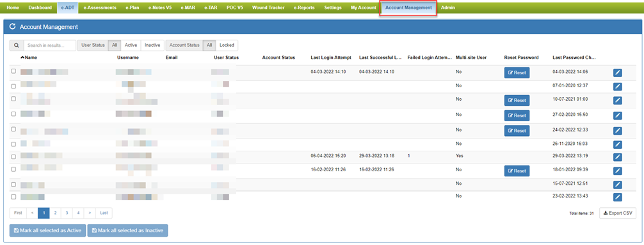Tick checkbox for row last changed 10-07-2021 01:00
This screenshot has height=245, width=644.
pos(13,99)
